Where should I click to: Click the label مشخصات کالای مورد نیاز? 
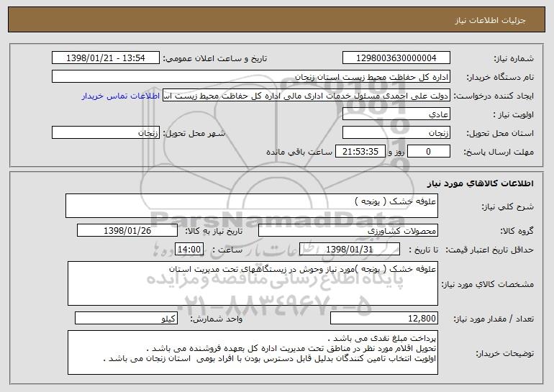488,284
